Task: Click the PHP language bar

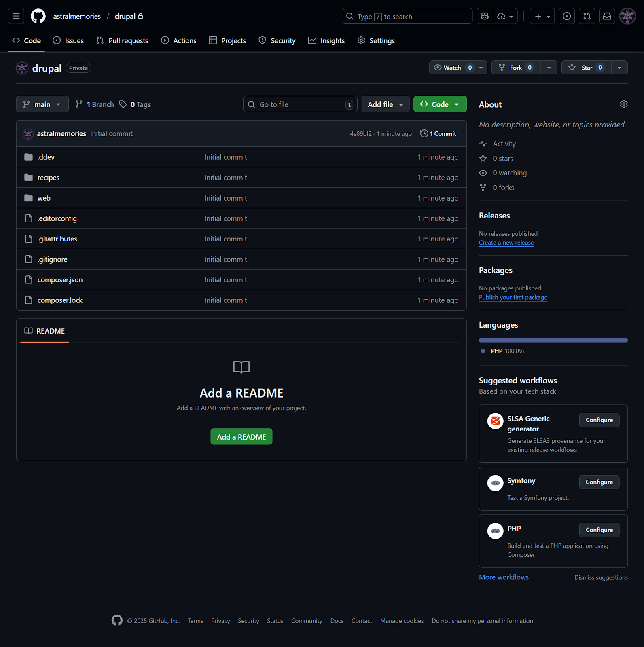Action: [553, 340]
